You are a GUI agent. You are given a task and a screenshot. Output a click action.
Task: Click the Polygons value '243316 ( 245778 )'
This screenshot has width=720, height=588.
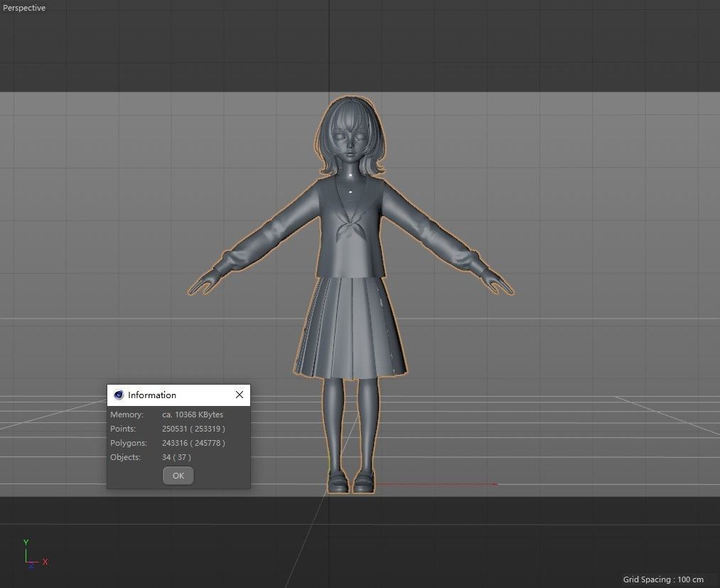(193, 443)
